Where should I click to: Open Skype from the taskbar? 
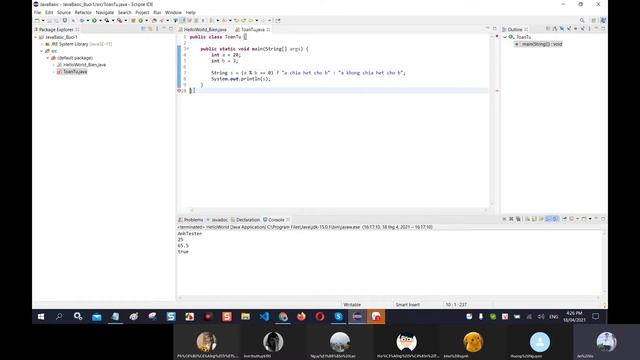[338, 316]
